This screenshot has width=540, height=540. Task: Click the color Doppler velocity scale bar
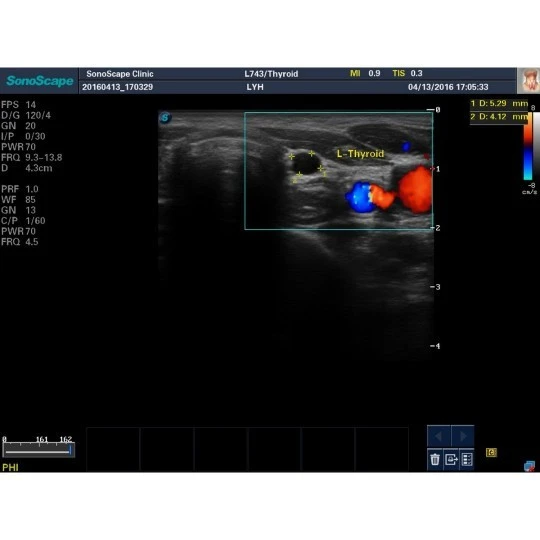528,146
